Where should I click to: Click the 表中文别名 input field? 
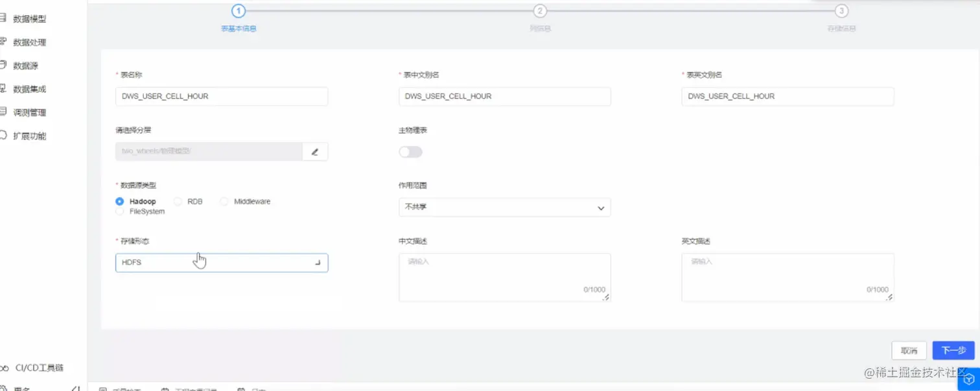(x=505, y=96)
